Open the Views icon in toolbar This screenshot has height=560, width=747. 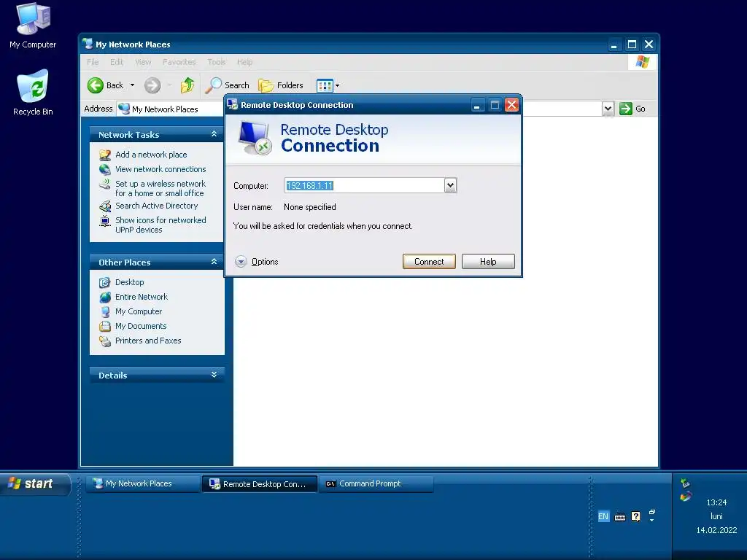(325, 86)
